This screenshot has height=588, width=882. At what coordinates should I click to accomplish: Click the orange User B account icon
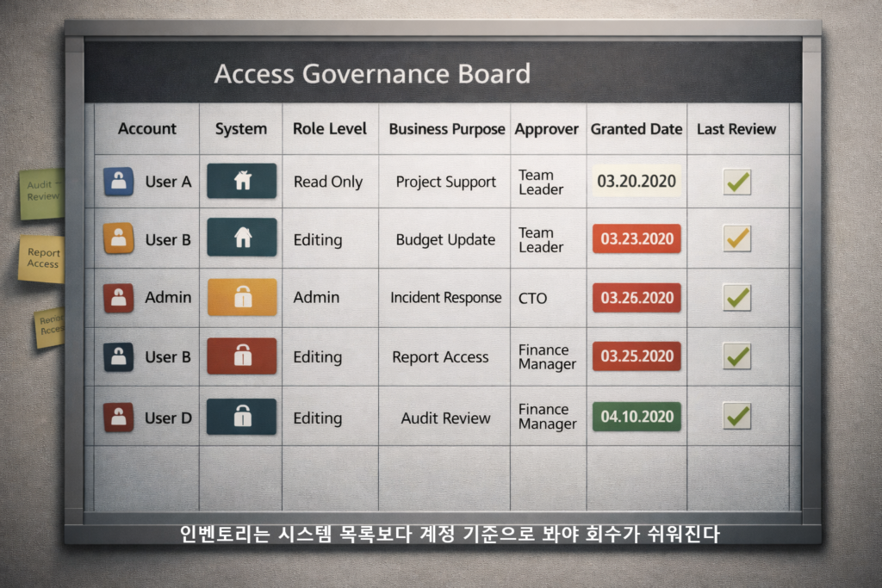(x=118, y=238)
